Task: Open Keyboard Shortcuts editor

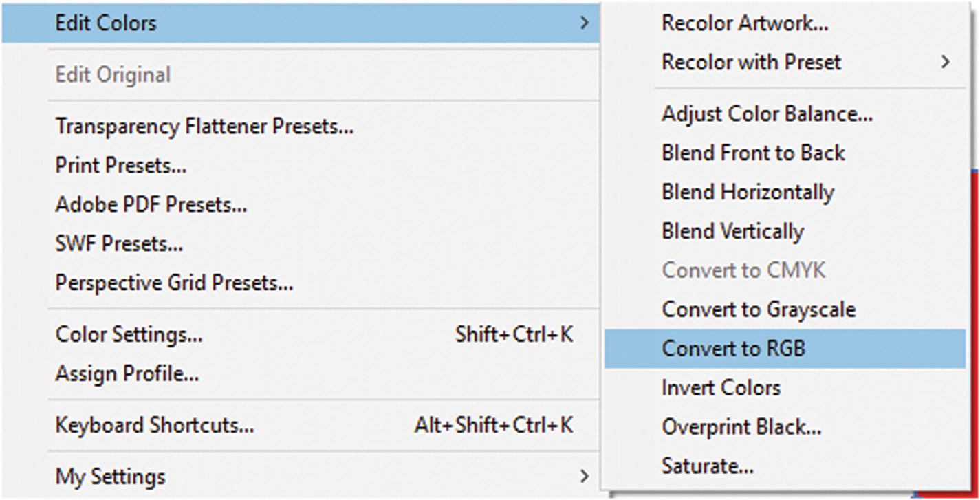Action: (x=155, y=425)
